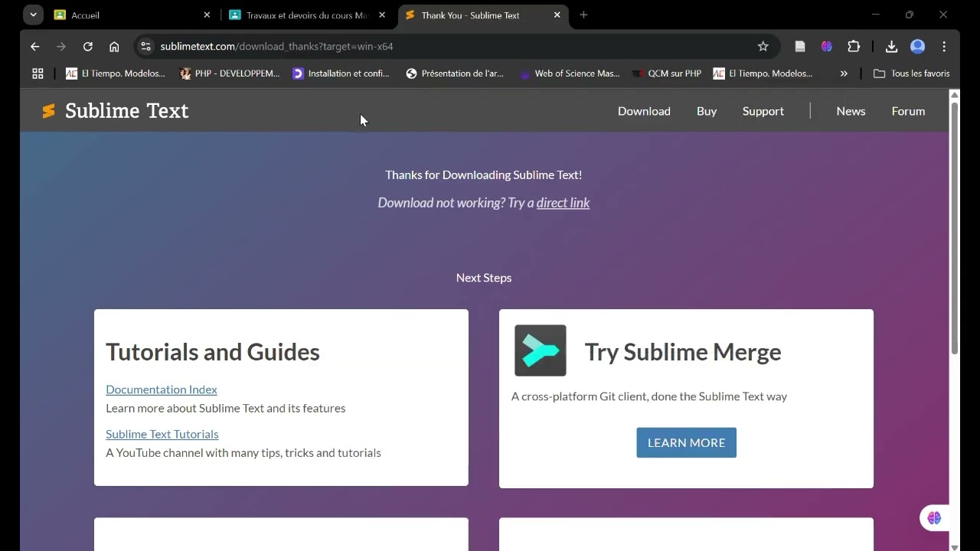Switch to Travaux et devoirs du cours tab

[x=306, y=15]
